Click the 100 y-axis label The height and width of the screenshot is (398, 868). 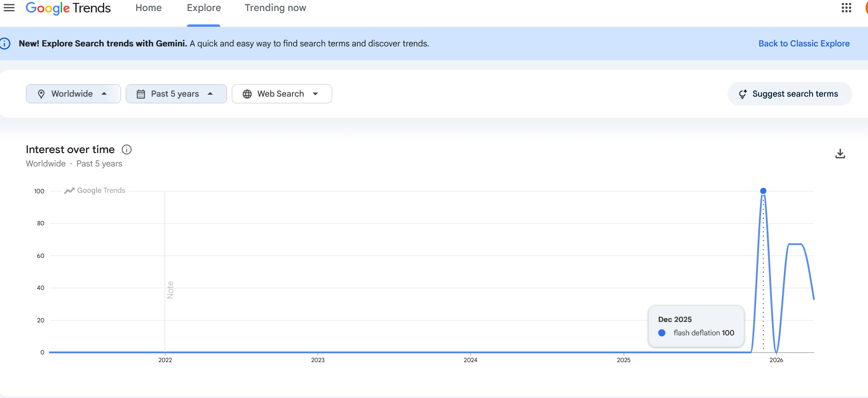pyautogui.click(x=39, y=191)
